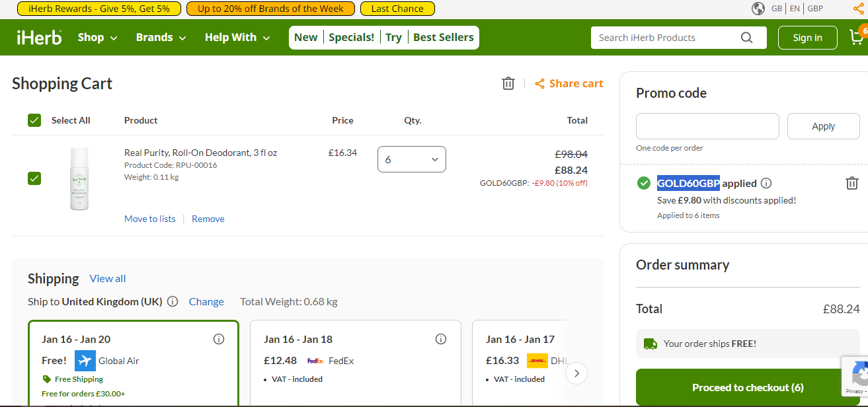Click the orange share icon in the top bar
The width and height of the screenshot is (868, 407).
coord(858,9)
